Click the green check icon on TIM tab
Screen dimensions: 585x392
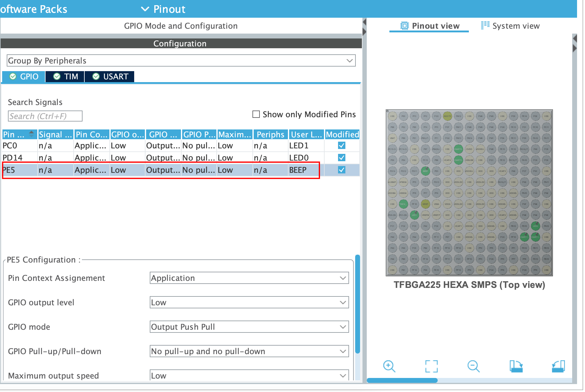[57, 76]
